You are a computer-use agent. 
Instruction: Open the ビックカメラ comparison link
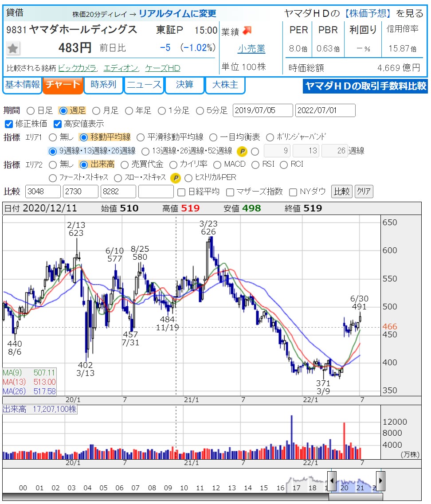(77, 68)
